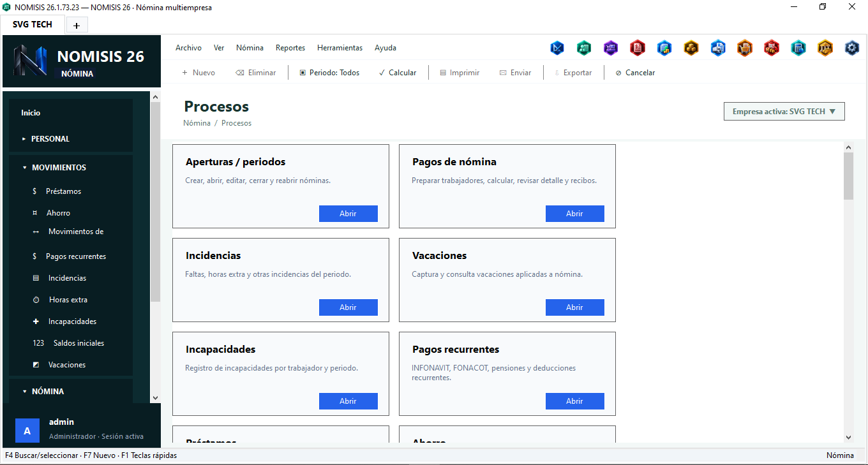Click Calcular in the toolbar
868x465 pixels.
[x=397, y=73]
